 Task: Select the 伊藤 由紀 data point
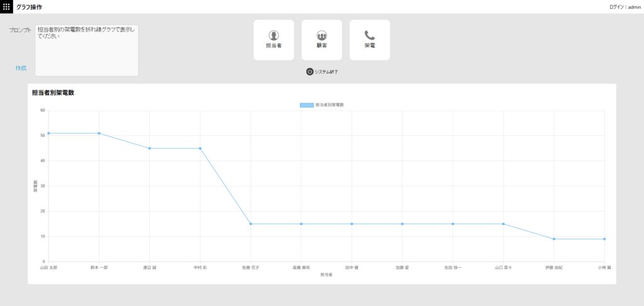[554, 239]
